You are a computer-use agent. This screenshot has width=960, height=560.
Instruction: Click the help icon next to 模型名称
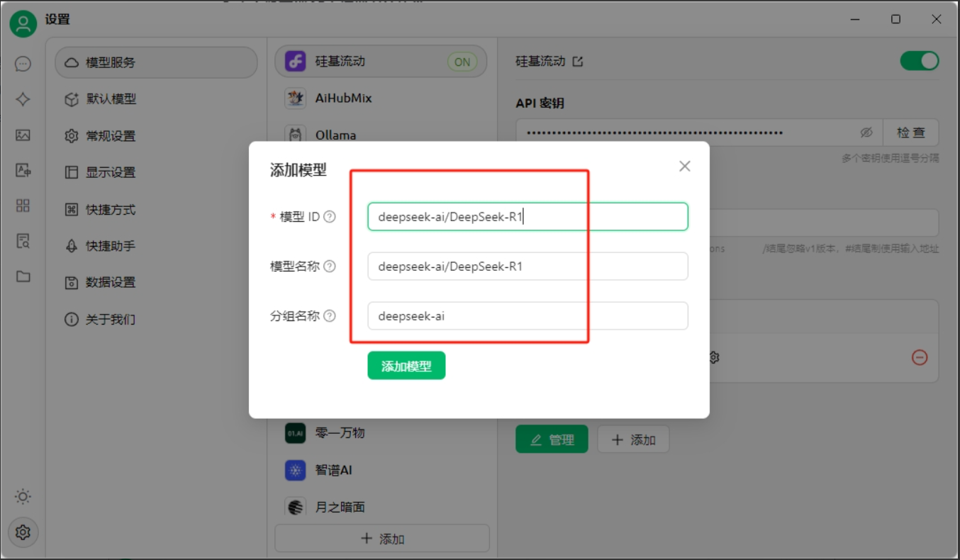click(329, 267)
